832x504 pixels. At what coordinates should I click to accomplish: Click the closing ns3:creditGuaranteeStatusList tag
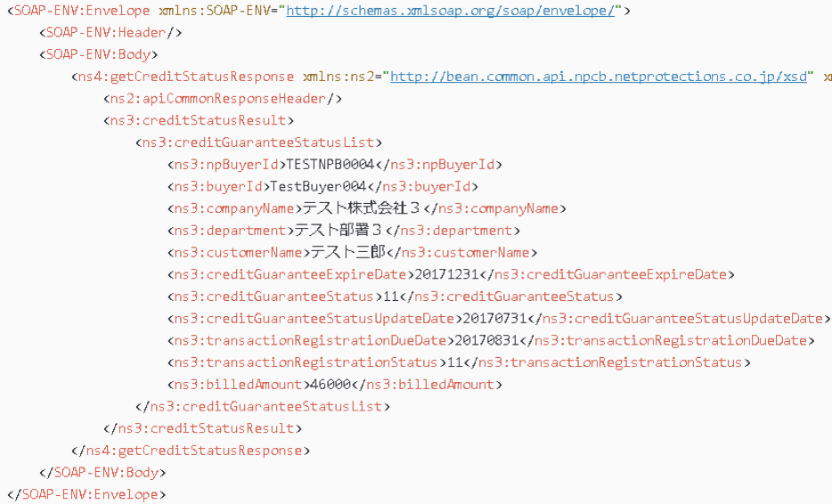click(263, 407)
